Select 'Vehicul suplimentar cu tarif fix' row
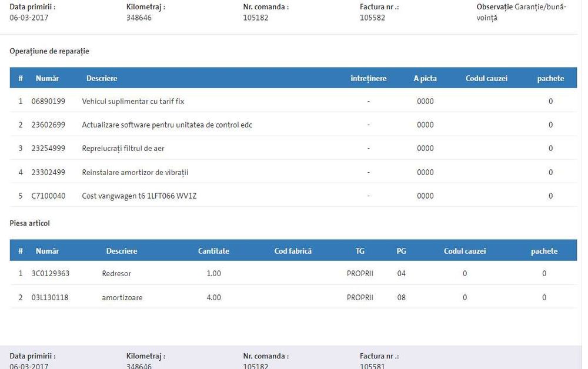This screenshot has width=588, height=369. tap(293, 101)
